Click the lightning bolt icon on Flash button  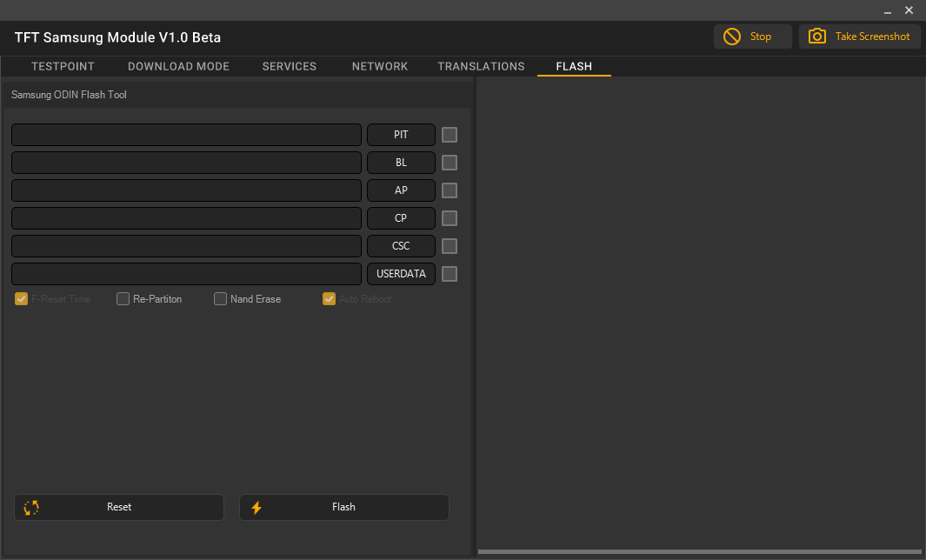coord(256,507)
